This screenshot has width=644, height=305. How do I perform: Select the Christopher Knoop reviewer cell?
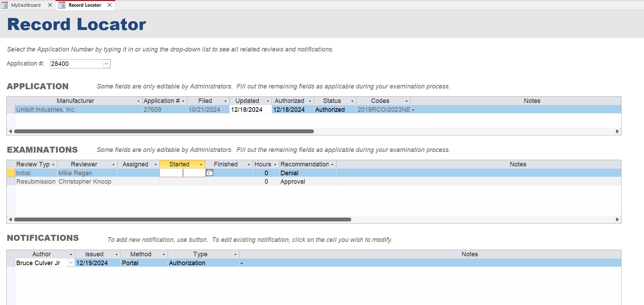pyautogui.click(x=87, y=182)
